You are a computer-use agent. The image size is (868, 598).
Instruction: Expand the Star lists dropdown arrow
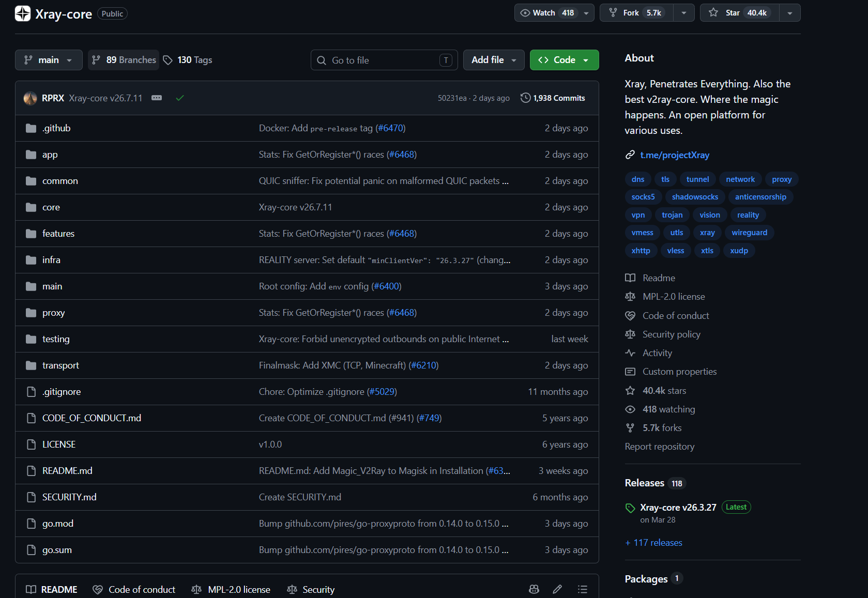790,12
